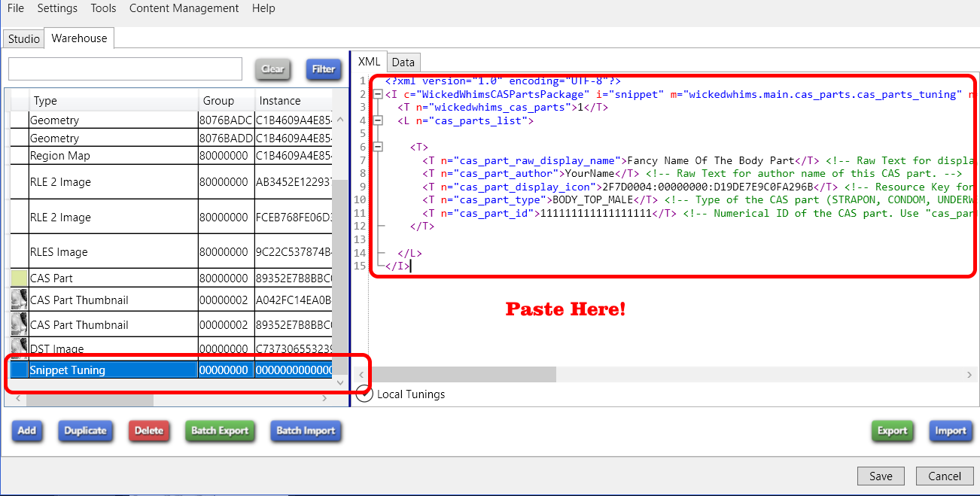
Task: Click the XML editor scroll-left arrow
Action: pos(362,375)
